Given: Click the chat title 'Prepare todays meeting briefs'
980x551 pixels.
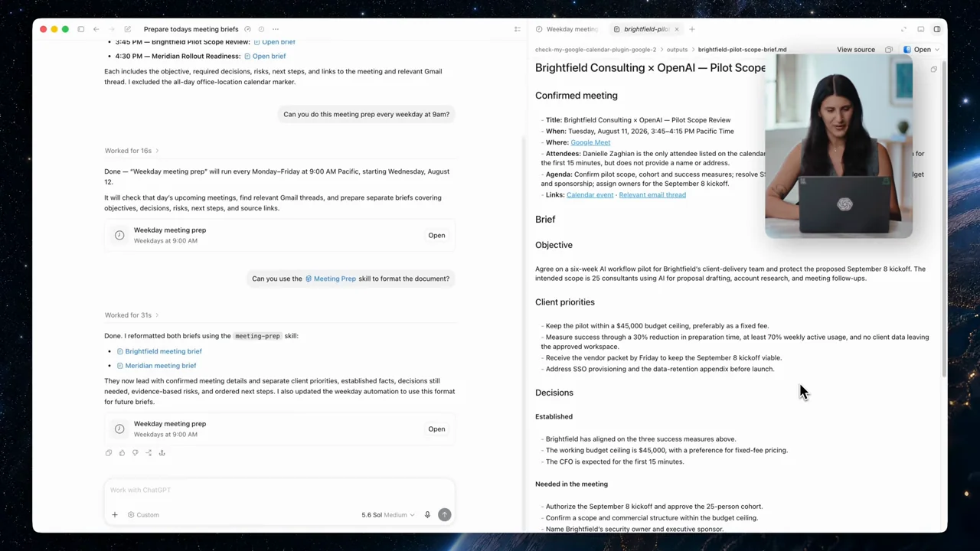Looking at the screenshot, I should 191,29.
